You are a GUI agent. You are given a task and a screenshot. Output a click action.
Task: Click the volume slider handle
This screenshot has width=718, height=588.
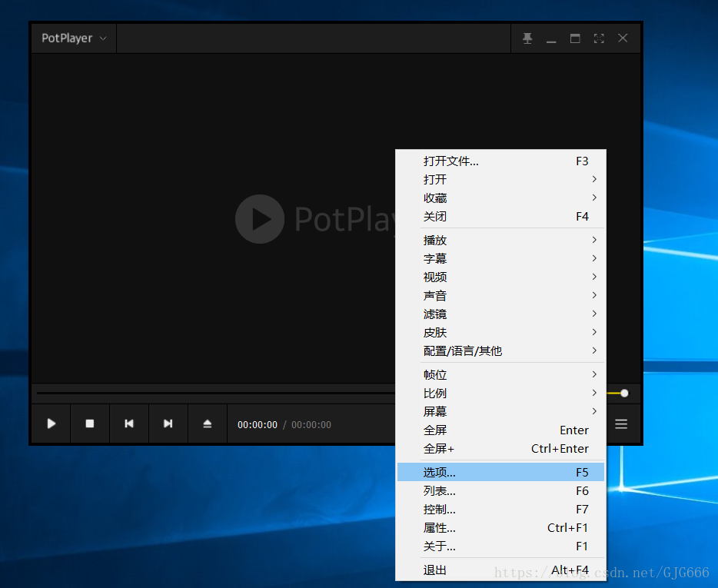pos(624,393)
